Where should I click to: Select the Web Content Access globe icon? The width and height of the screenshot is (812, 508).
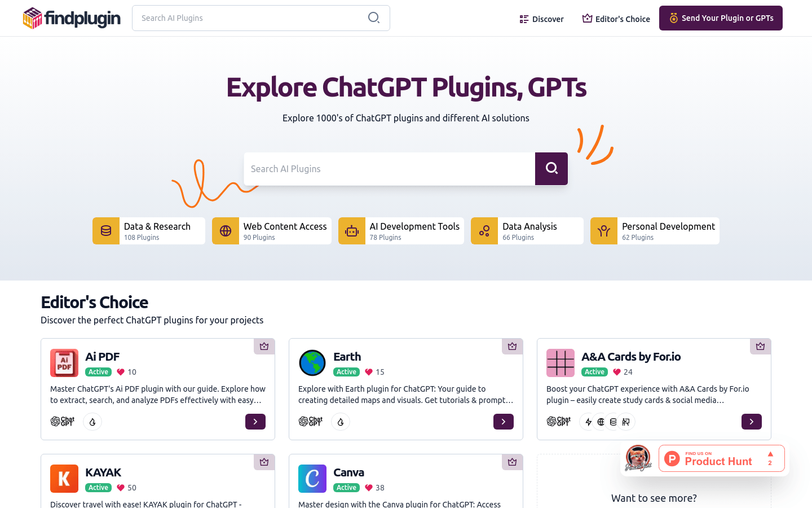[226, 231]
